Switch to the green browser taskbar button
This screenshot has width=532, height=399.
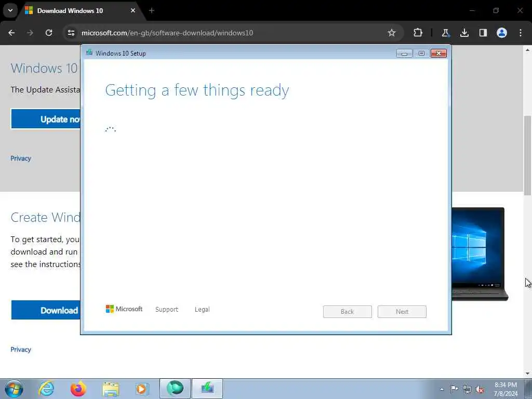coord(175,389)
